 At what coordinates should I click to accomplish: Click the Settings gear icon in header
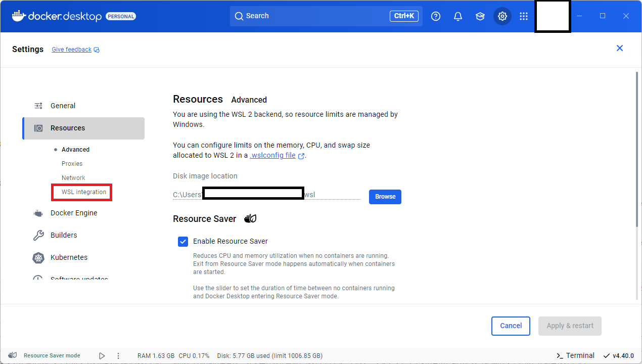point(502,16)
